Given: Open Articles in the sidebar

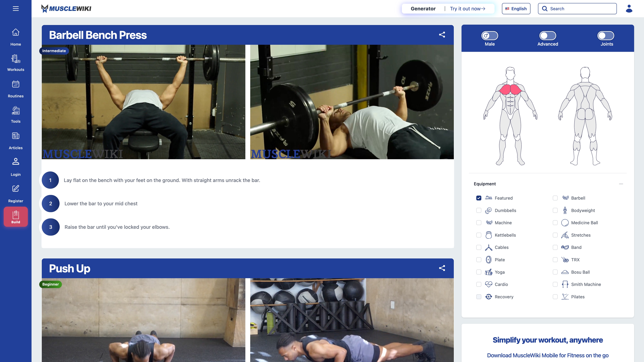Looking at the screenshot, I should point(16,141).
